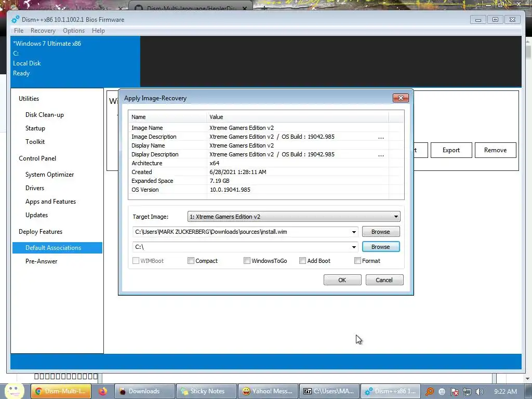532x399 pixels.
Task: Tick the Format checkbox
Action: coord(357,261)
